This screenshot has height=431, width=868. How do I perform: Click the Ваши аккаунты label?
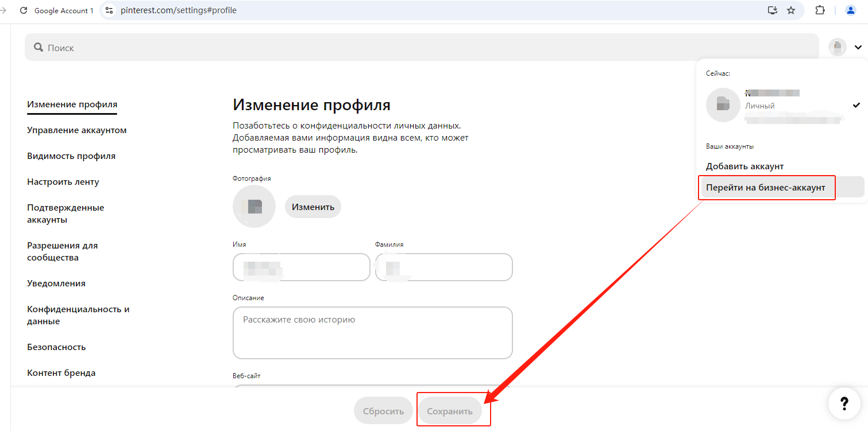pyautogui.click(x=730, y=146)
